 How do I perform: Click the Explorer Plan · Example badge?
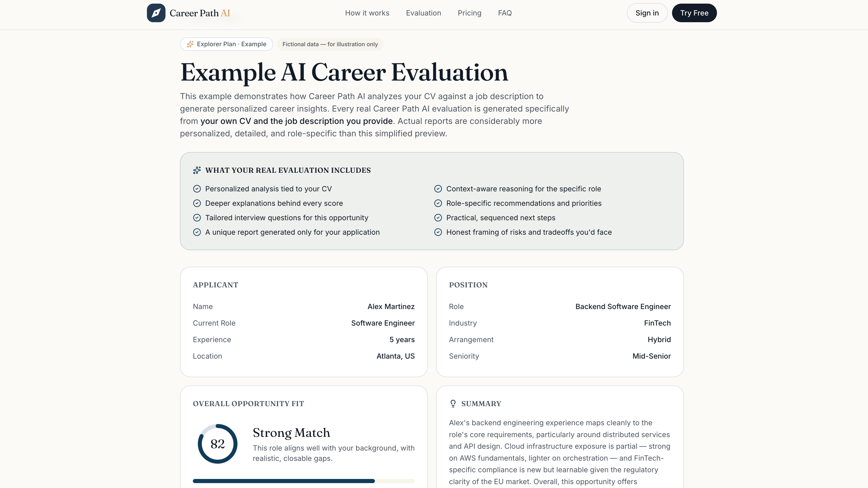tap(226, 44)
